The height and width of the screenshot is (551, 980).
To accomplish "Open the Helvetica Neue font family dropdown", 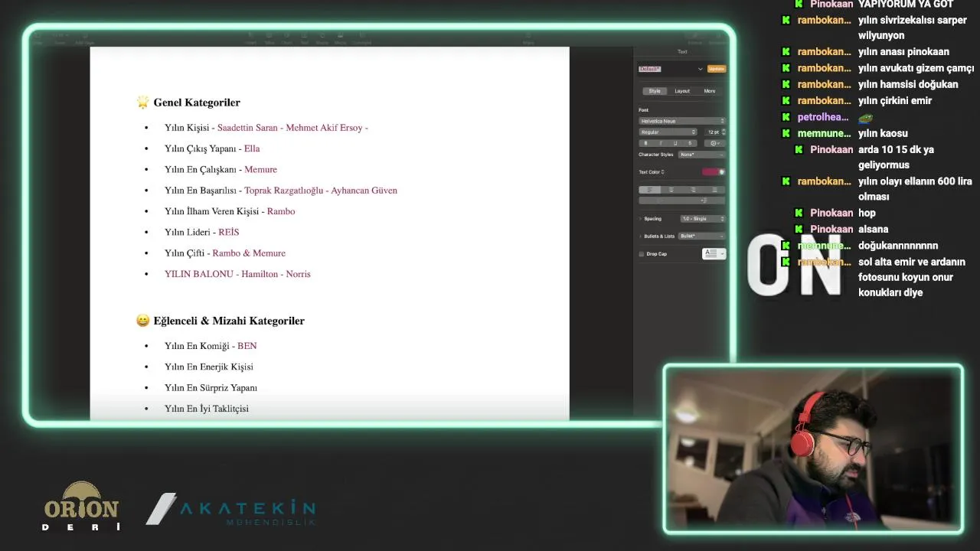I will click(x=682, y=121).
